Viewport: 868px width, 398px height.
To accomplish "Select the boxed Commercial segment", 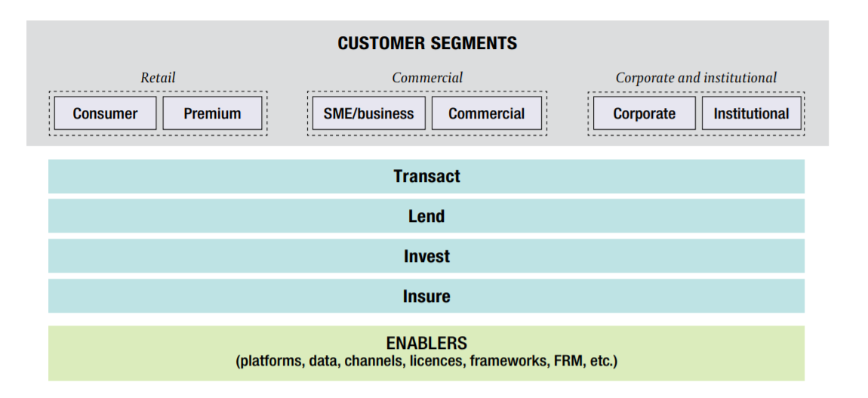I will pyautogui.click(x=486, y=113).
